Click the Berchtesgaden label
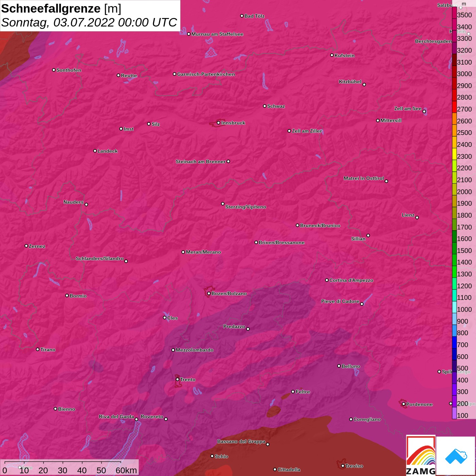The image size is (476, 476). [x=434, y=41]
